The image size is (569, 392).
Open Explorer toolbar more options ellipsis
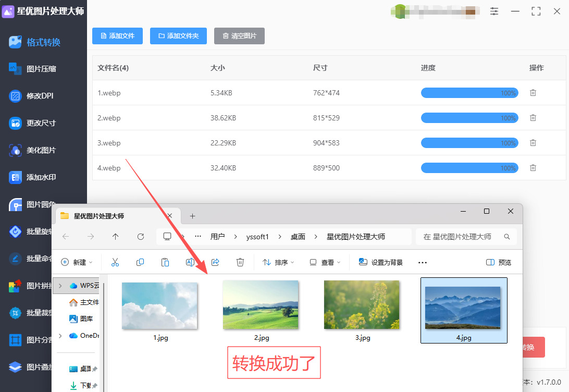click(423, 262)
